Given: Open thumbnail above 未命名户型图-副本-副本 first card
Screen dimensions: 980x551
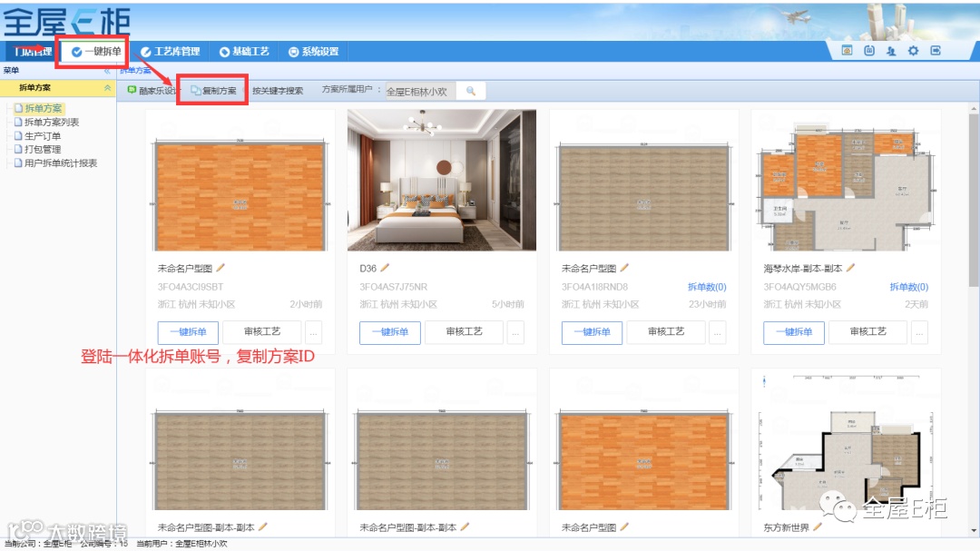Looking at the screenshot, I should 240,441.
